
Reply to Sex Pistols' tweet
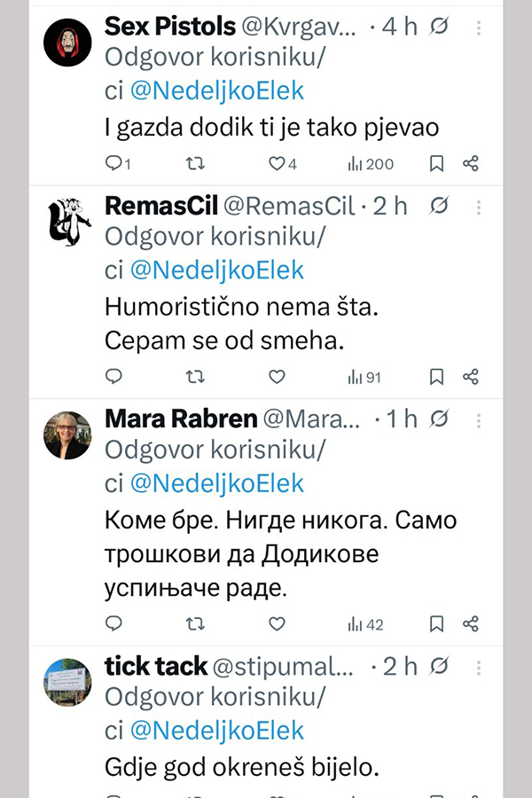click(114, 163)
